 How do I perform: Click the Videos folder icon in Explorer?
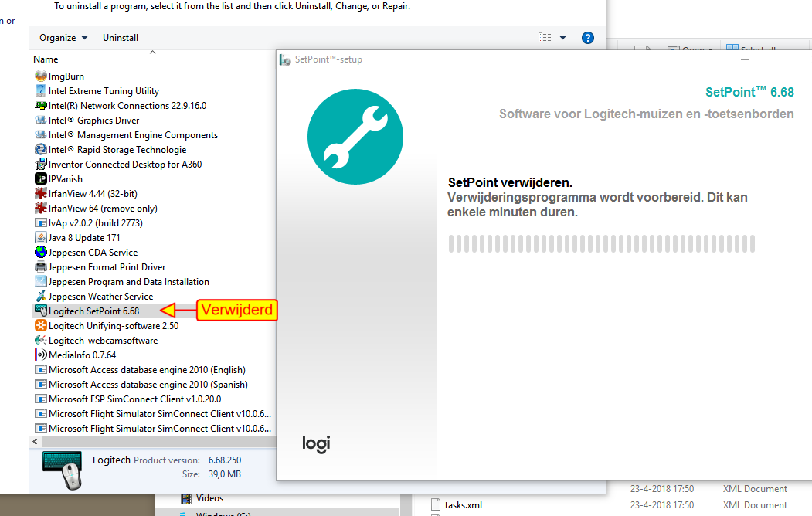pyautogui.click(x=186, y=498)
